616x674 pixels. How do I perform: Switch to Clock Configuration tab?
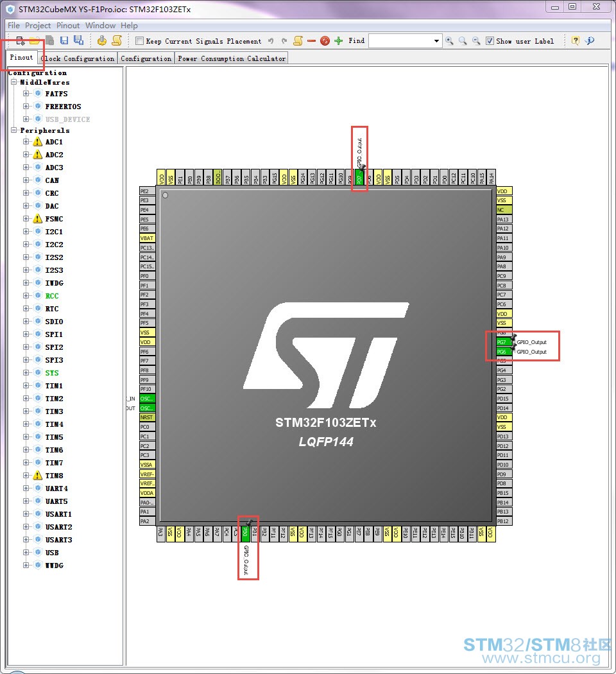pyautogui.click(x=78, y=58)
